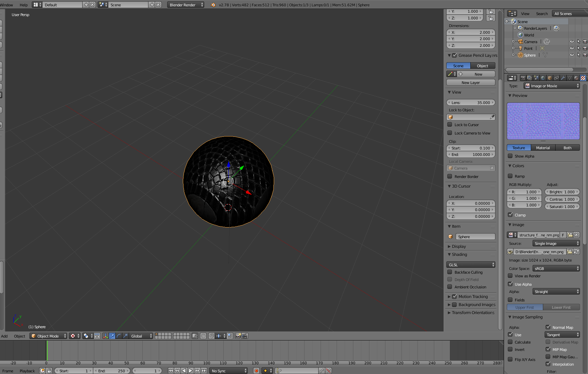
Task: Enable Lock to Cursor checkbox
Action: 450,124
